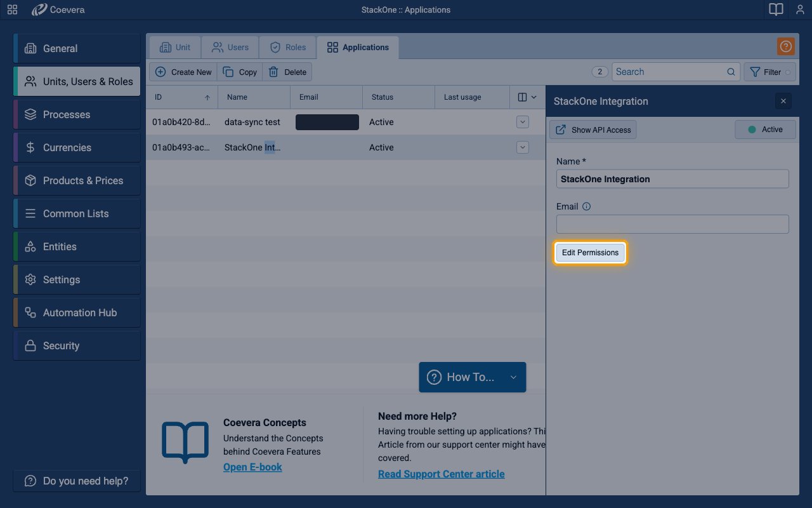This screenshot has width=812, height=508.
Task: Expand the How To... dropdown
Action: pyautogui.click(x=472, y=377)
